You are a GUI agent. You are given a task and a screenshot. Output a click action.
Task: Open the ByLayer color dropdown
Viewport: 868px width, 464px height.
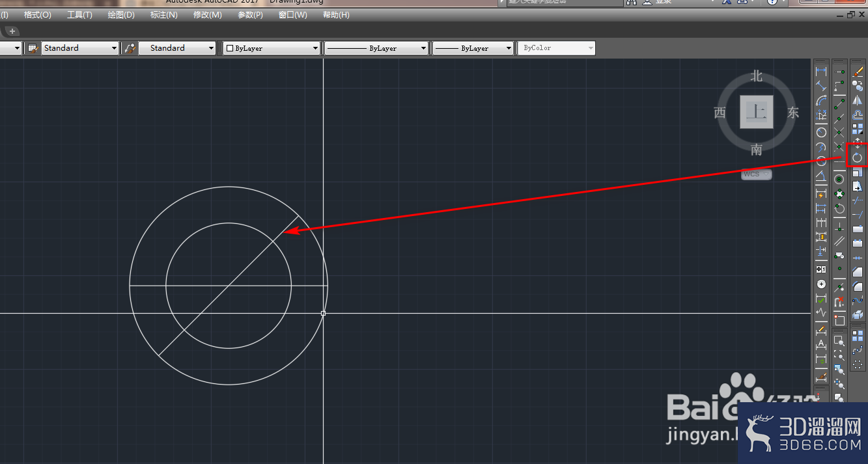272,48
